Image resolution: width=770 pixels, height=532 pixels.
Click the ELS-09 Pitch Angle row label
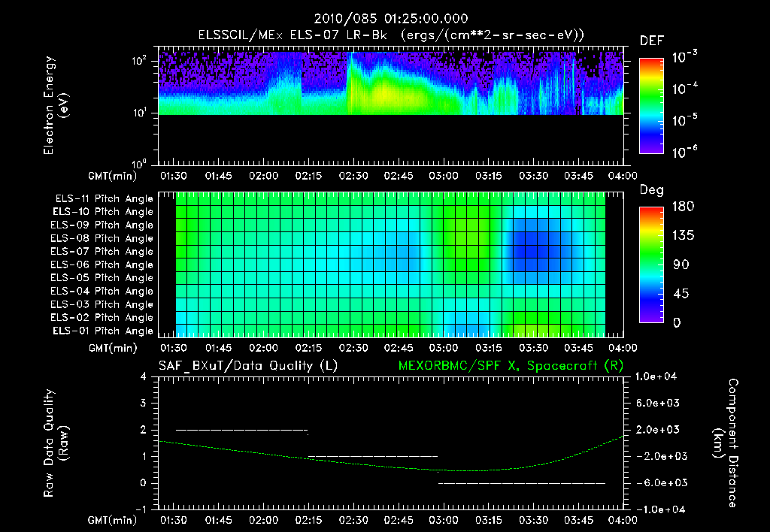point(102,225)
